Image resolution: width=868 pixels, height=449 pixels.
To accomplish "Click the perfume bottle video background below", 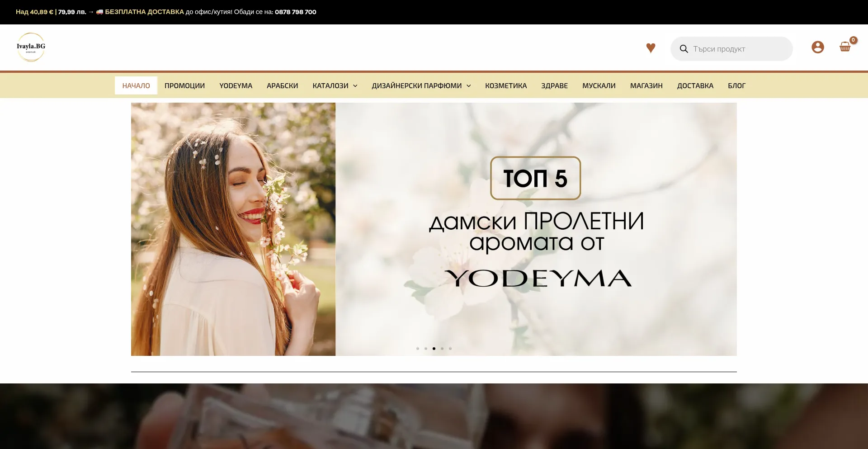I will (x=434, y=416).
